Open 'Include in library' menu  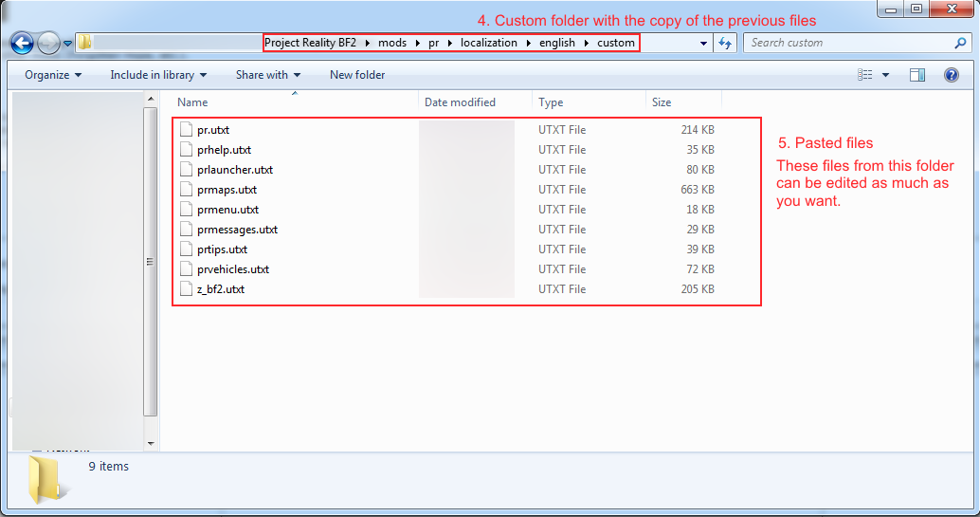point(158,75)
